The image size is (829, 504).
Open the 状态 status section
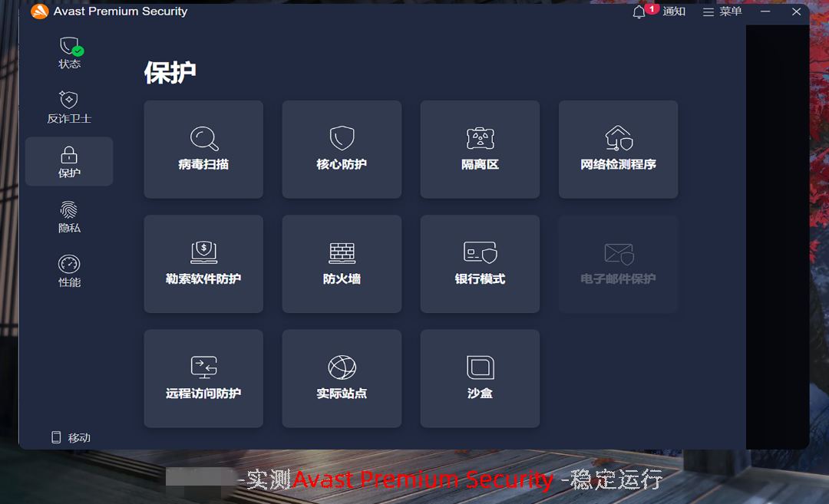click(69, 53)
